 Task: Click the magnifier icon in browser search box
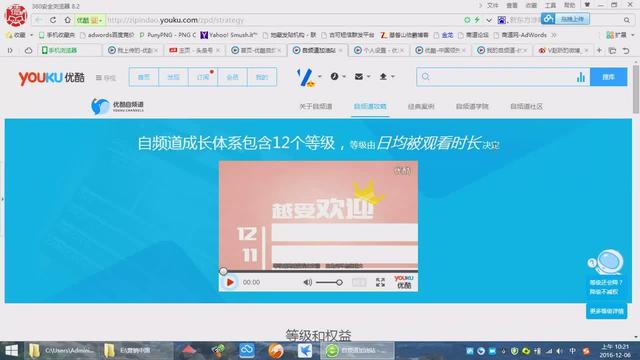tap(627, 20)
